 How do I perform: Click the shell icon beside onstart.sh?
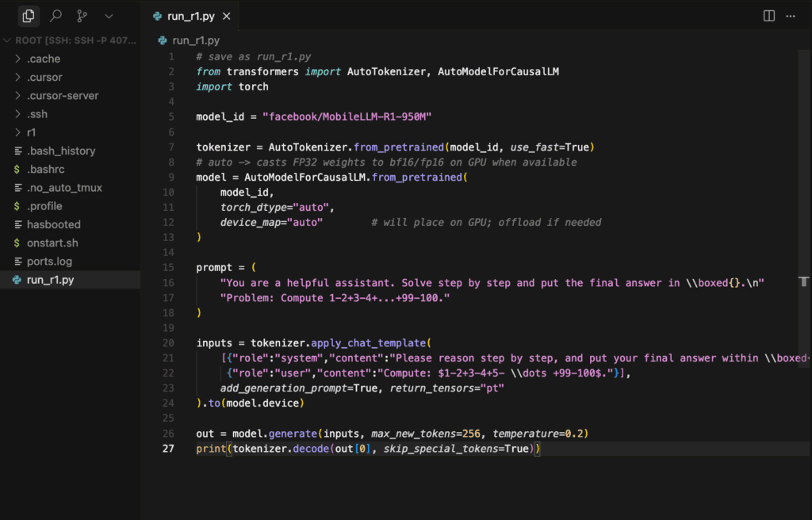17,243
